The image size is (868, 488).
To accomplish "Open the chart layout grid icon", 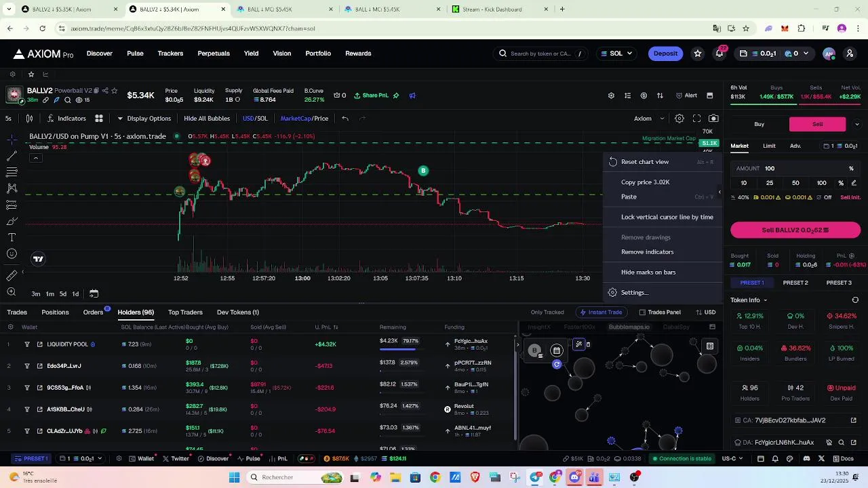I will (99, 119).
